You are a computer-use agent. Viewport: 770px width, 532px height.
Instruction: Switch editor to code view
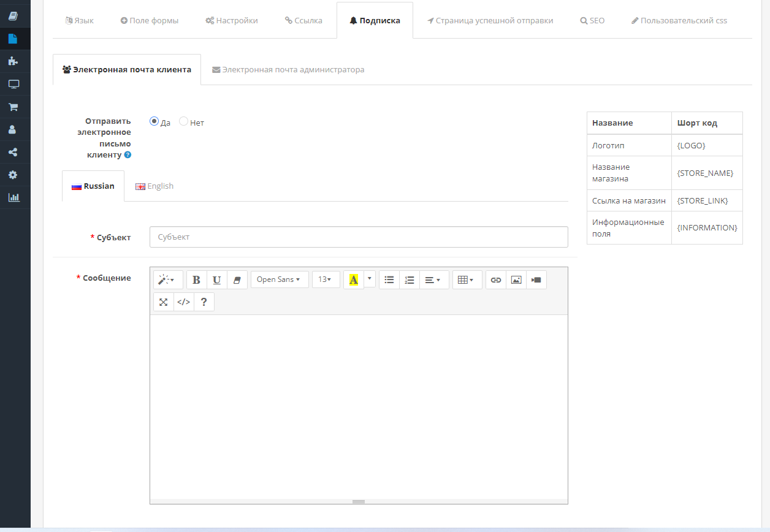pyautogui.click(x=183, y=302)
